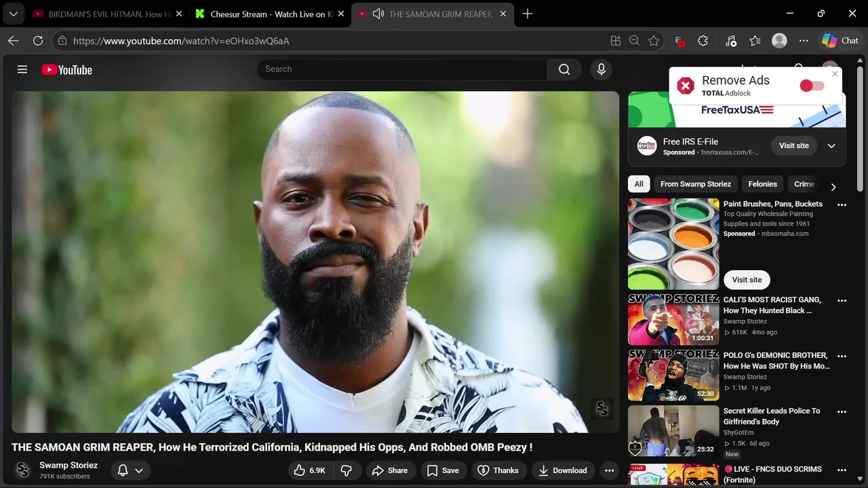Open Copilot Chat in the toolbar
Image resolution: width=868 pixels, height=488 pixels.
tap(840, 41)
